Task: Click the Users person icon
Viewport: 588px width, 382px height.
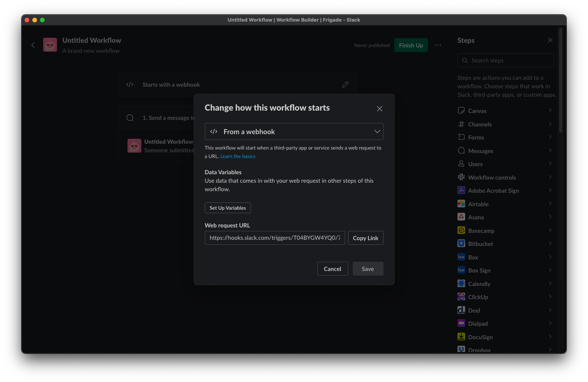Action: pos(461,163)
